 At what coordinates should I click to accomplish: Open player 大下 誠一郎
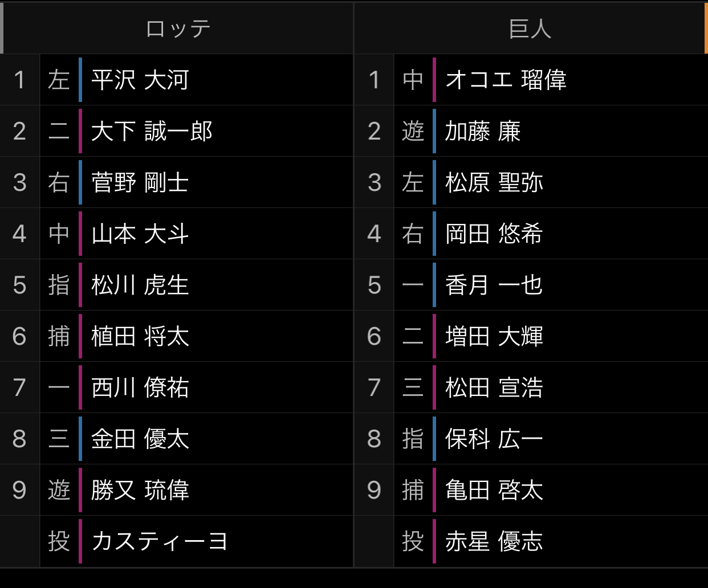(152, 131)
